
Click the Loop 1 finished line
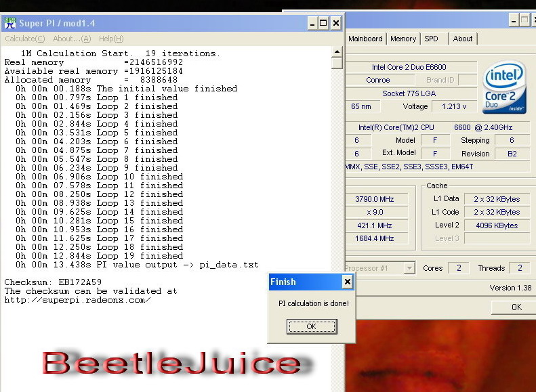96,97
